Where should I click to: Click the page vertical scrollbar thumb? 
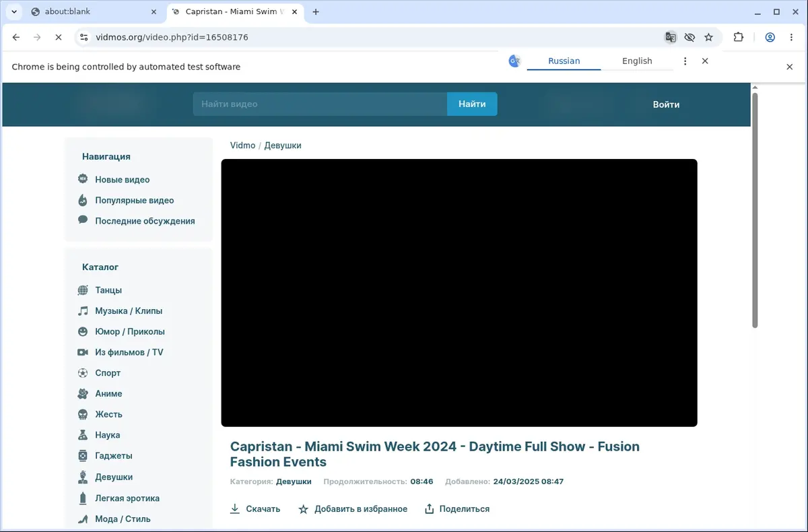point(755,210)
